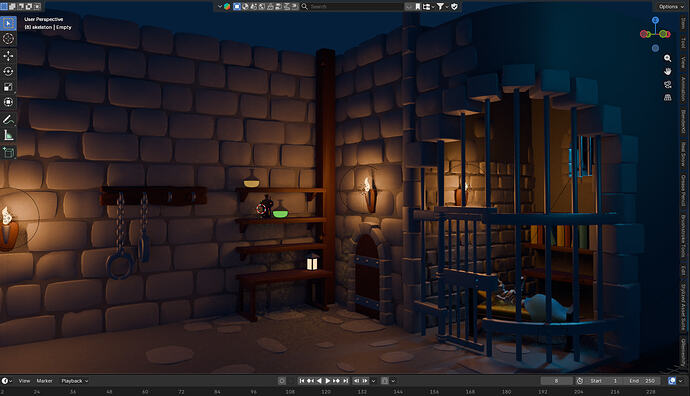Select the Annotate pencil tool
This screenshot has width=690, height=396.
[x=8, y=119]
